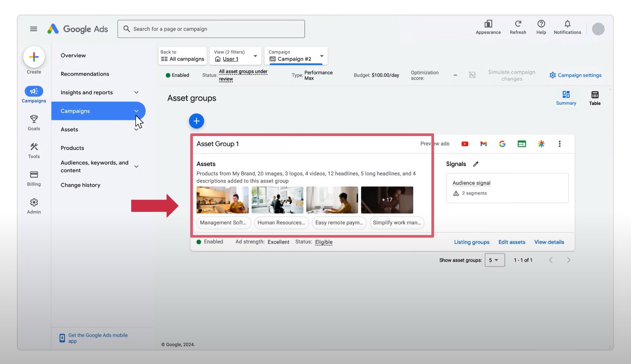Expand Audiences, keywords, and content section
Viewport: 631px width, 364px height.
pos(136,166)
